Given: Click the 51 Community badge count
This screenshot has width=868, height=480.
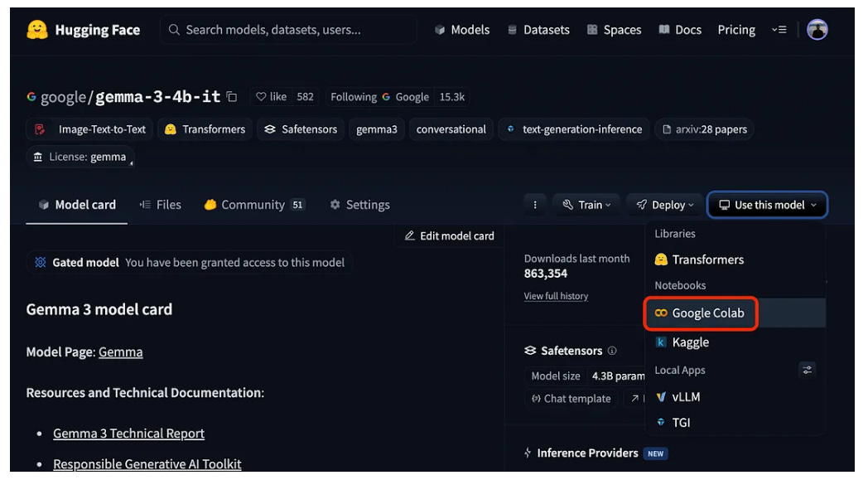Looking at the screenshot, I should [298, 205].
